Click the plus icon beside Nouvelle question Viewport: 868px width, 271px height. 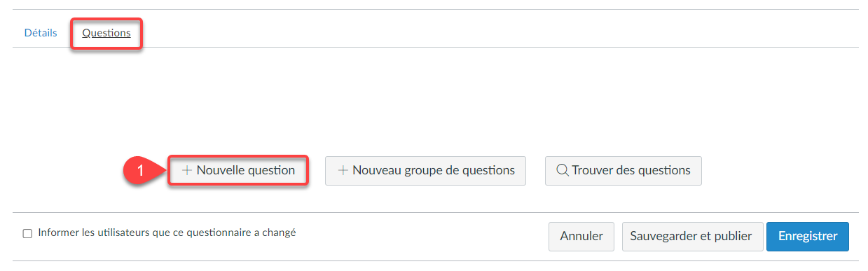tap(187, 170)
